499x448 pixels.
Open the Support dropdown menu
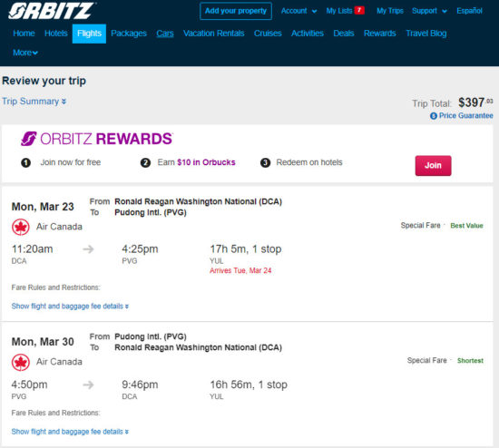coord(429,11)
